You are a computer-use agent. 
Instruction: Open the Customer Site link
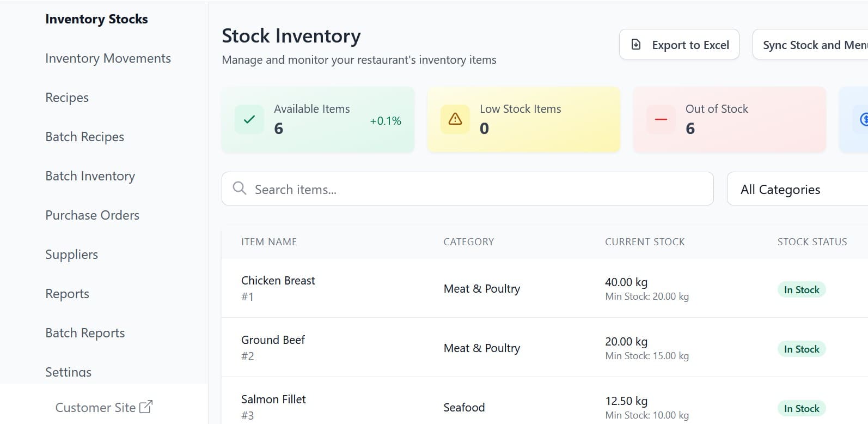click(96, 407)
